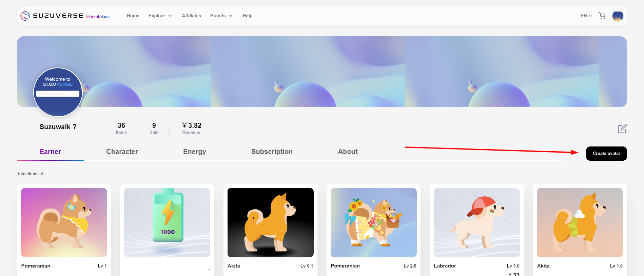
Task: Open the Labrador with red cap card
Action: [x=476, y=222]
